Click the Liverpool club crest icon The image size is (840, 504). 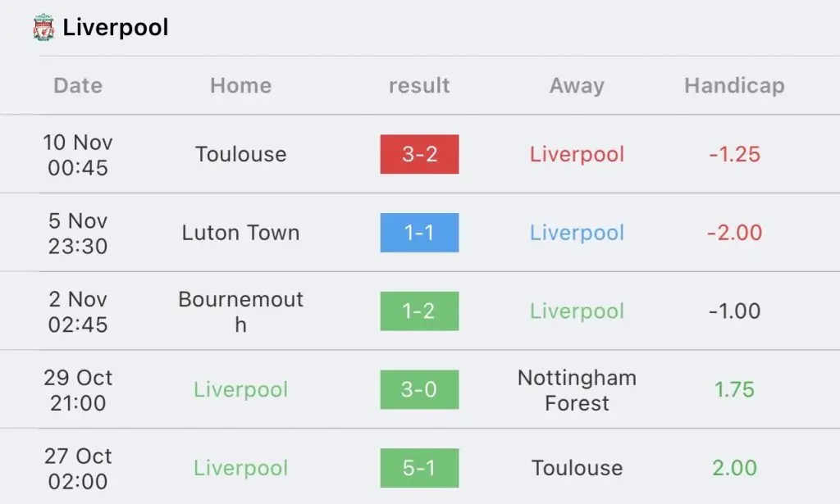click(x=43, y=28)
